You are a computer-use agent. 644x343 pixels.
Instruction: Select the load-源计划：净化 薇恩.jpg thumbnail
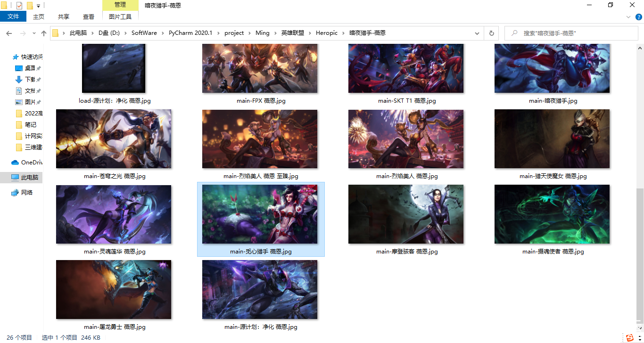(x=114, y=68)
